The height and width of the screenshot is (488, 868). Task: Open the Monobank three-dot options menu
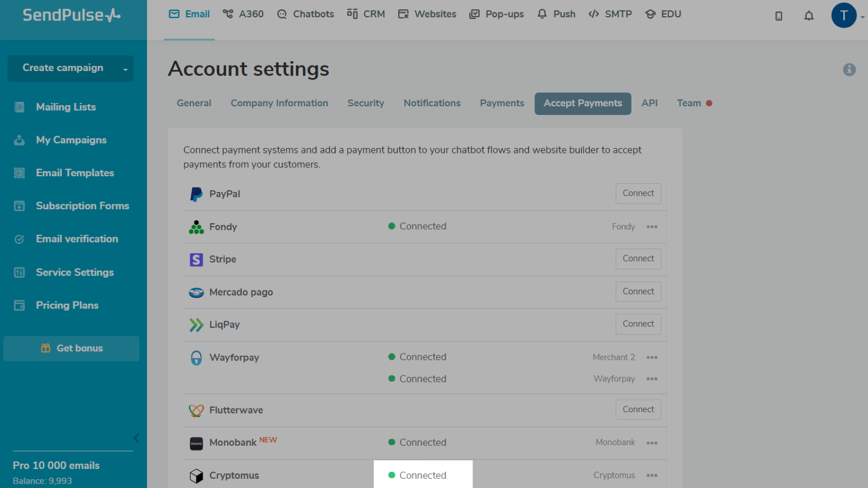coord(652,443)
